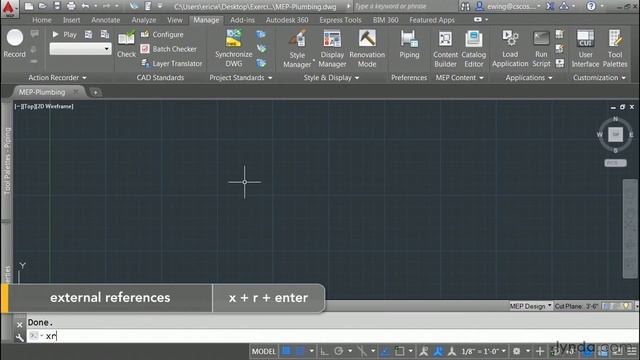
Task: Switch to MODEL space button
Action: 263,351
